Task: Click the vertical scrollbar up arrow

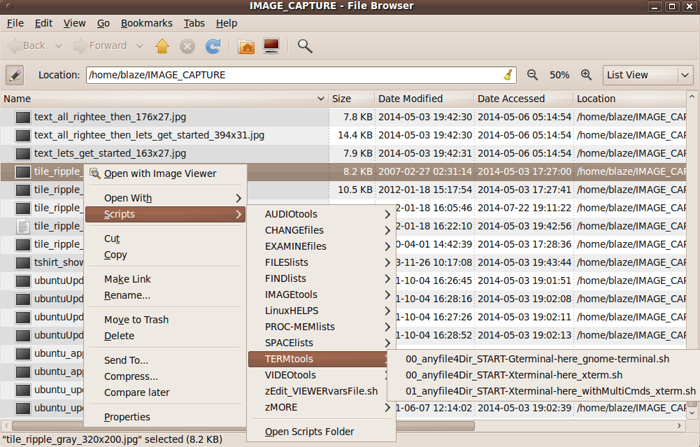Action: [x=692, y=96]
